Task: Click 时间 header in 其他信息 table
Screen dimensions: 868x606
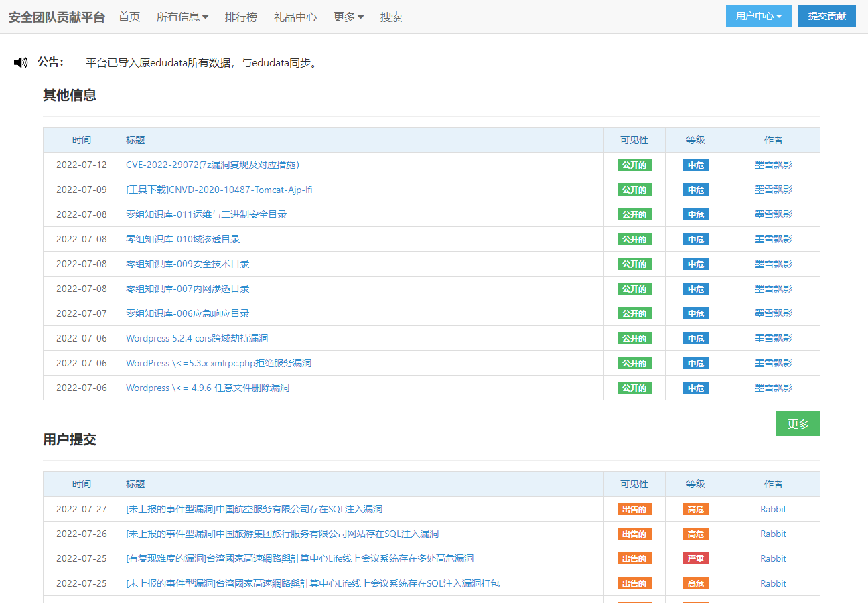Action: click(x=82, y=140)
